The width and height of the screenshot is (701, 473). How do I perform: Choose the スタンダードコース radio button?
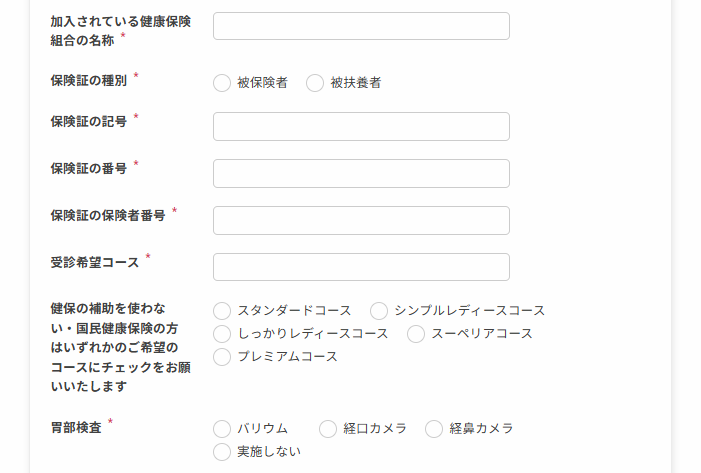pos(222,311)
